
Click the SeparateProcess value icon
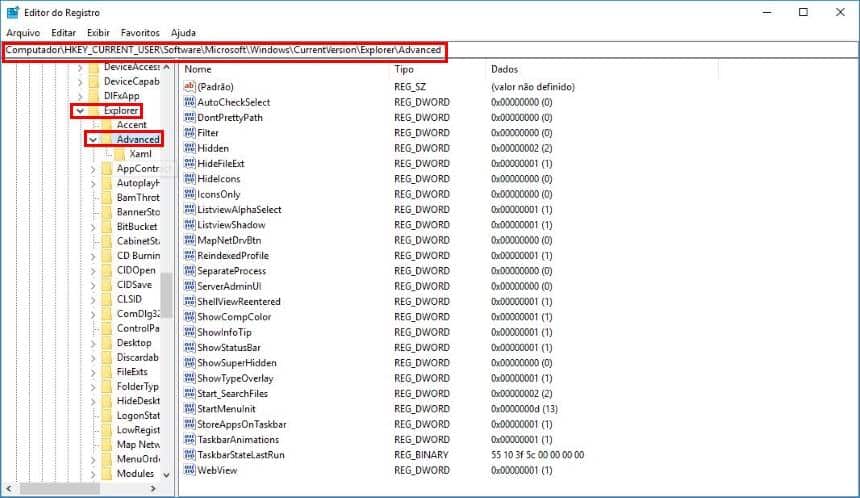point(190,270)
